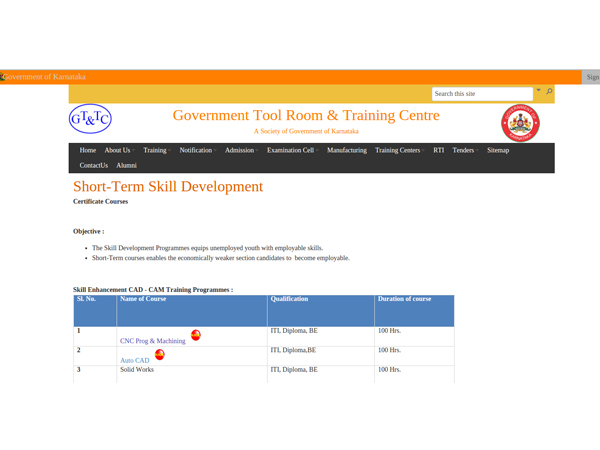The image size is (600, 450).
Task: Click the search magnifier icon
Action: pyautogui.click(x=548, y=92)
